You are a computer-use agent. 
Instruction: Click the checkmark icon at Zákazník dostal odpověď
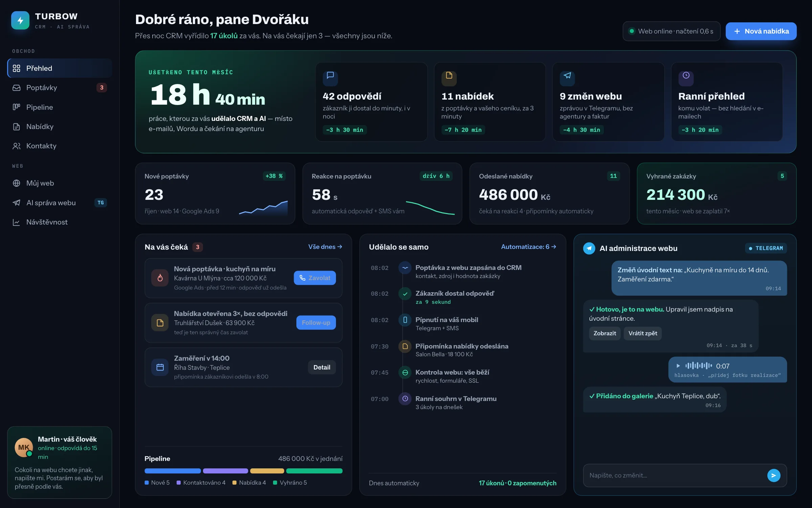tap(405, 294)
